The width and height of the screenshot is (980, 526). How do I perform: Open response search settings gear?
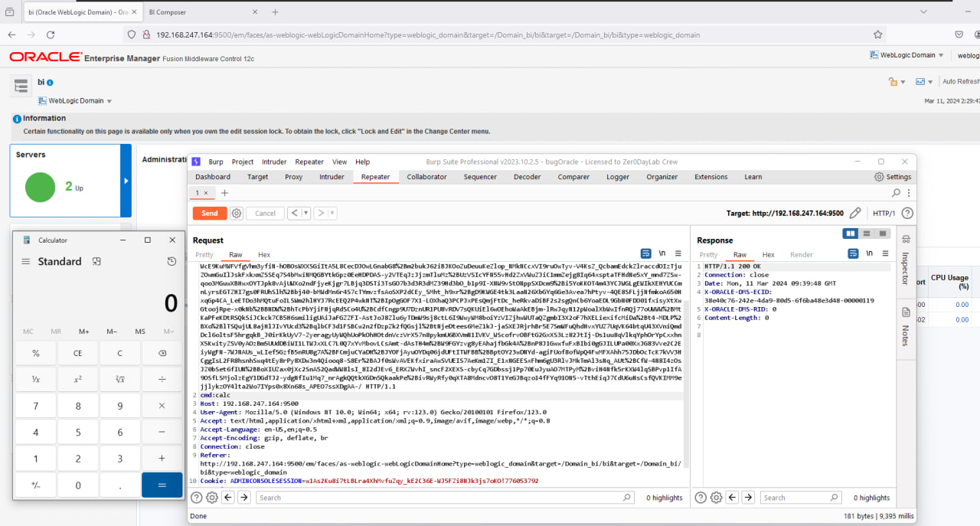717,498
